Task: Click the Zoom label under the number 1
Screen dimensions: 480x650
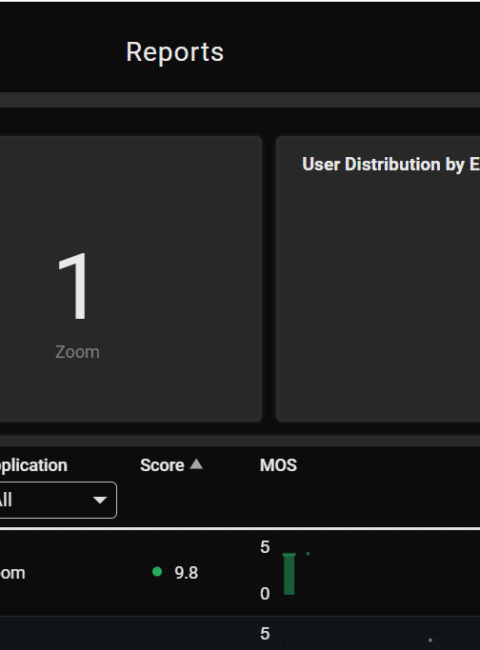Action: pos(78,352)
